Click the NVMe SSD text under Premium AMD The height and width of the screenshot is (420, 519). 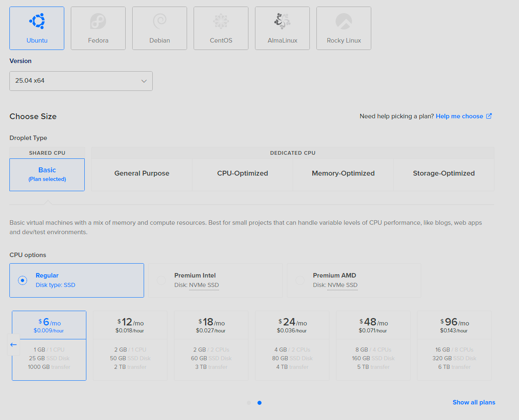click(343, 285)
